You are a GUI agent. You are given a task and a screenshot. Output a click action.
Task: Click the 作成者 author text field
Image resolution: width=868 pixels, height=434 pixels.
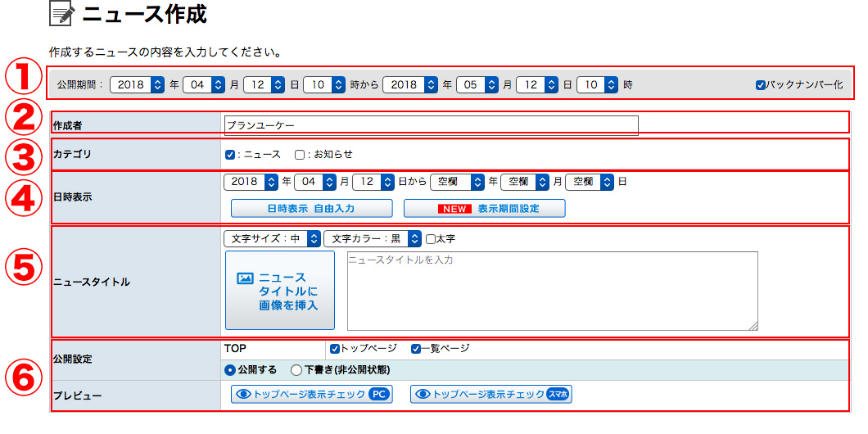431,125
